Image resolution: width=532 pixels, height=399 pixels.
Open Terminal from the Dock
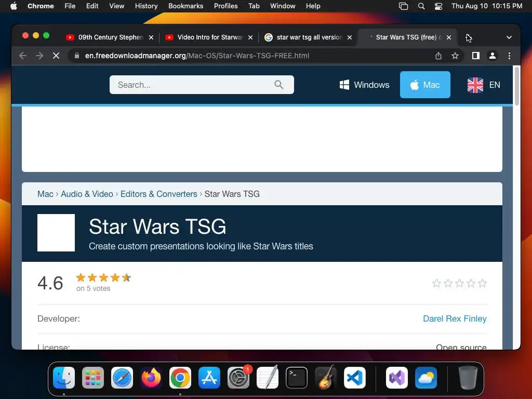click(x=297, y=378)
